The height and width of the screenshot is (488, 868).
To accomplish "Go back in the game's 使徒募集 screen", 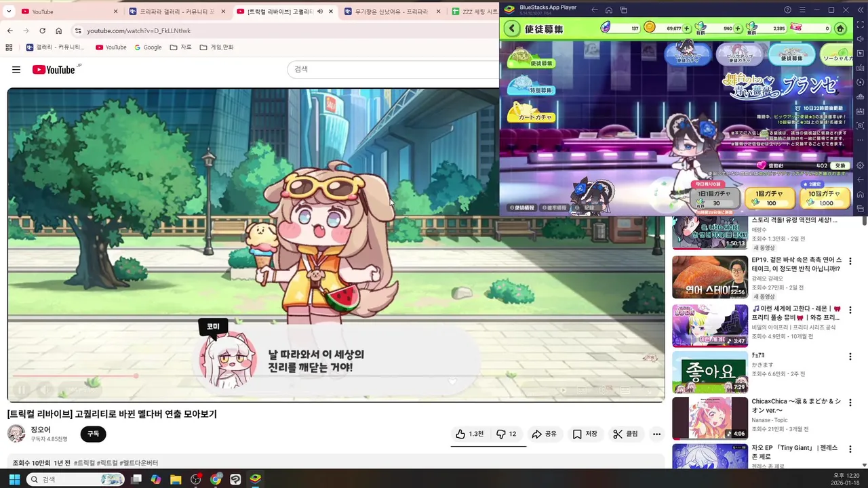I will (x=512, y=28).
